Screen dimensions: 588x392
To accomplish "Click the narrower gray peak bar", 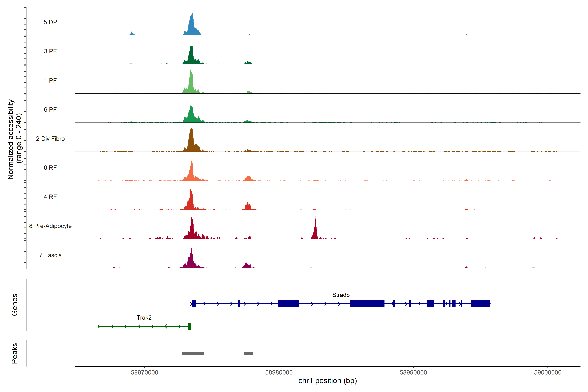I will (x=248, y=353).
